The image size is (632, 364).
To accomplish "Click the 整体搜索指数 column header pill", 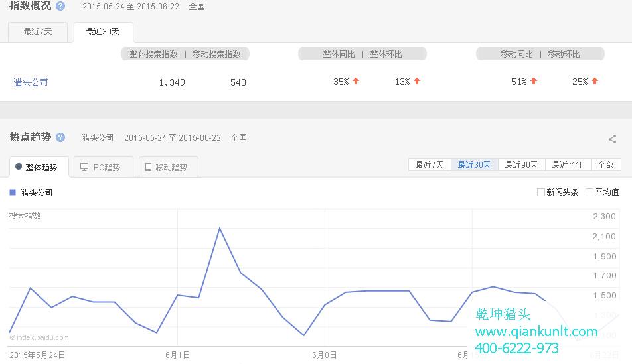I will coord(154,54).
